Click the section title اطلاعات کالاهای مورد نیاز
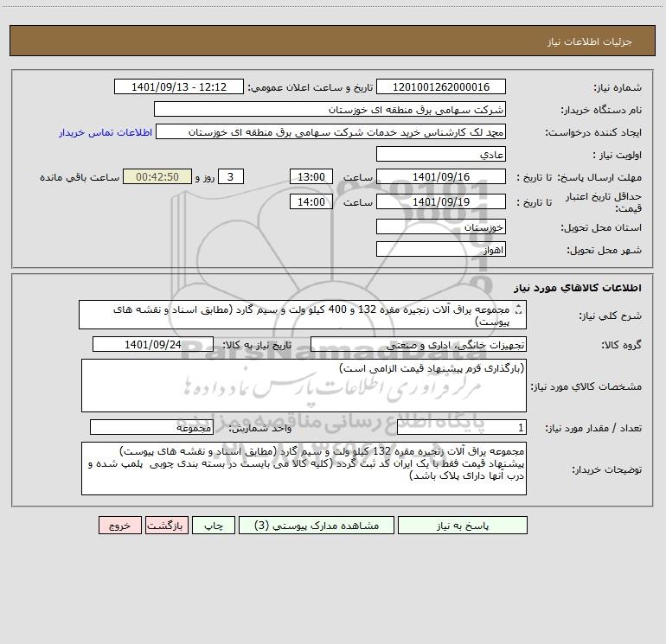The width and height of the screenshot is (666, 644). click(578, 288)
